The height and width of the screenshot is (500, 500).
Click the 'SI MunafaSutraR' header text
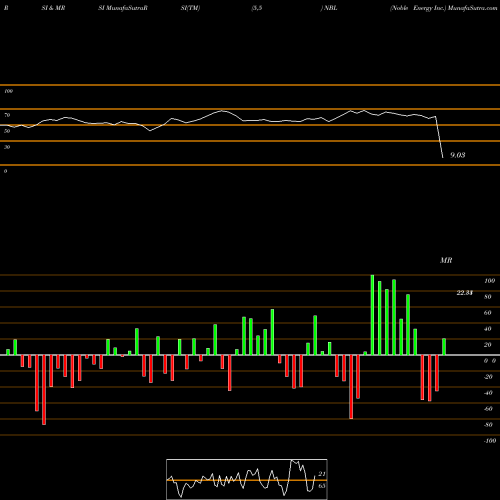pyautogui.click(x=123, y=8)
